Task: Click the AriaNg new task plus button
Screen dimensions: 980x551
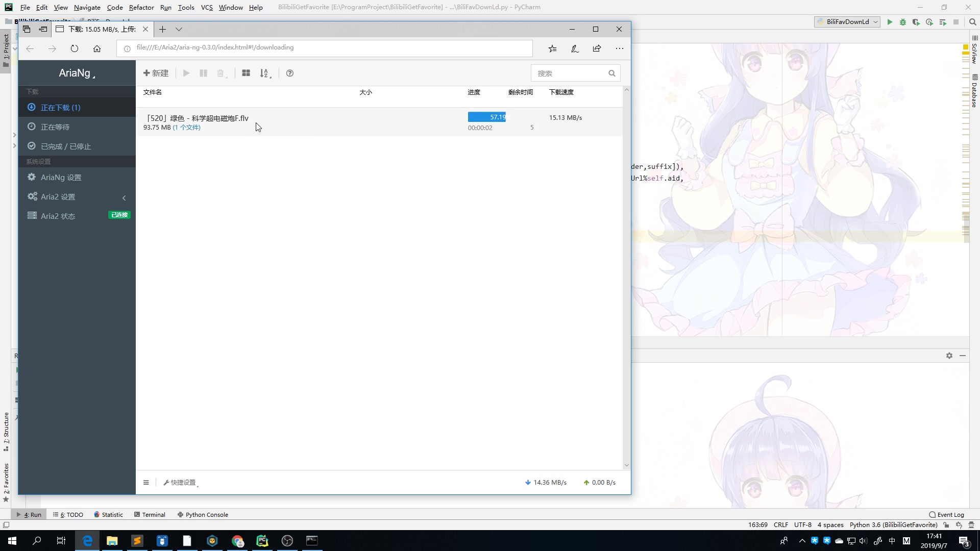Action: (x=156, y=73)
